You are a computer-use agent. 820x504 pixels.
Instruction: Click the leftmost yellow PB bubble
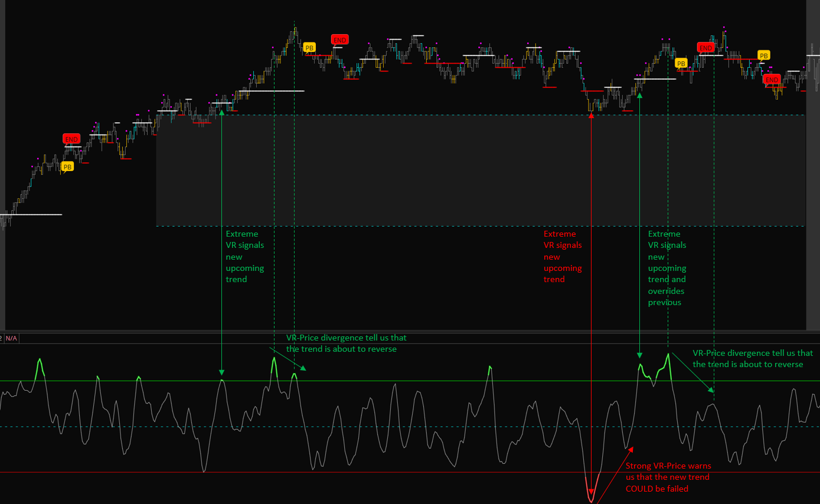68,167
